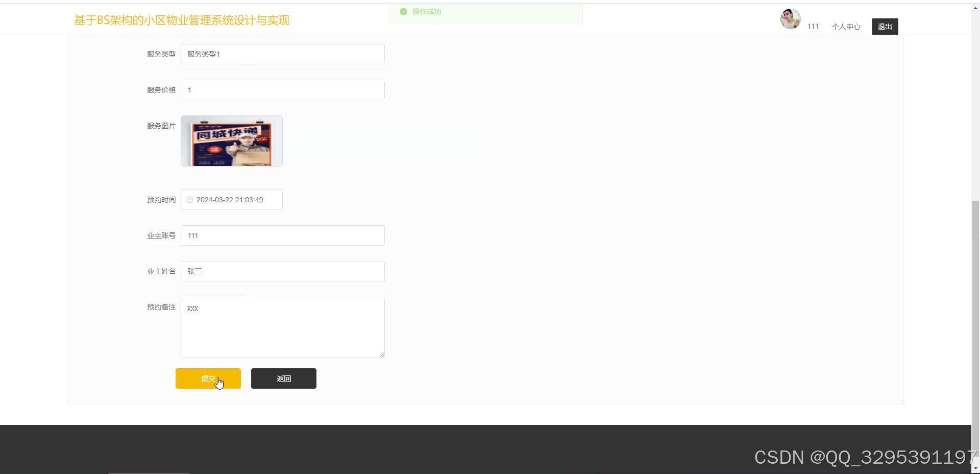Click the site title 基于BS架构的小区物业管理系统设计与实现
The image size is (980, 474).
coord(182,20)
